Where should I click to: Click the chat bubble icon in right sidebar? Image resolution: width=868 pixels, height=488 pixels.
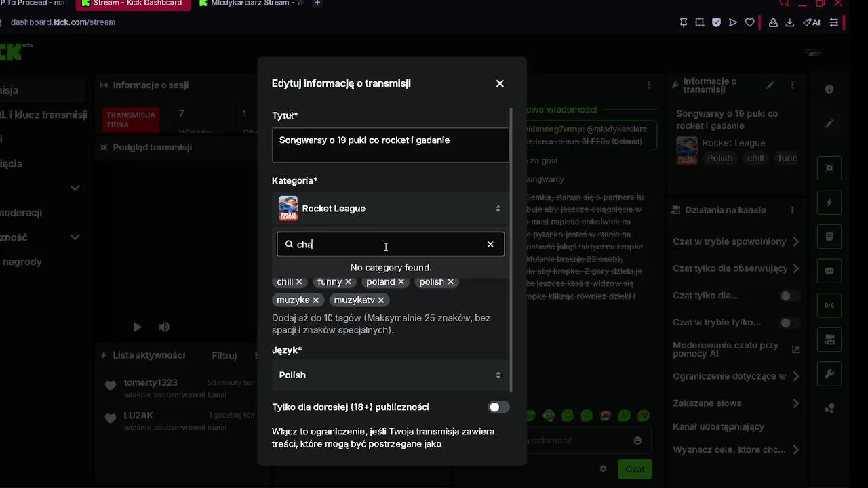829,271
